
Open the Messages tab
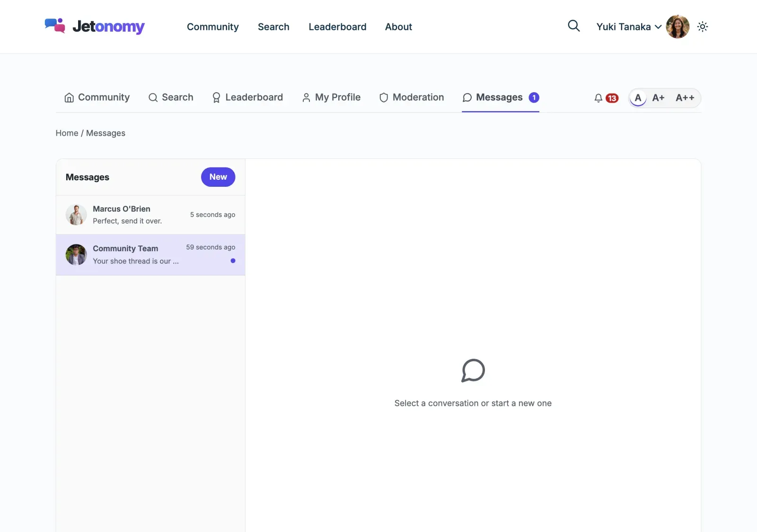[x=501, y=97]
